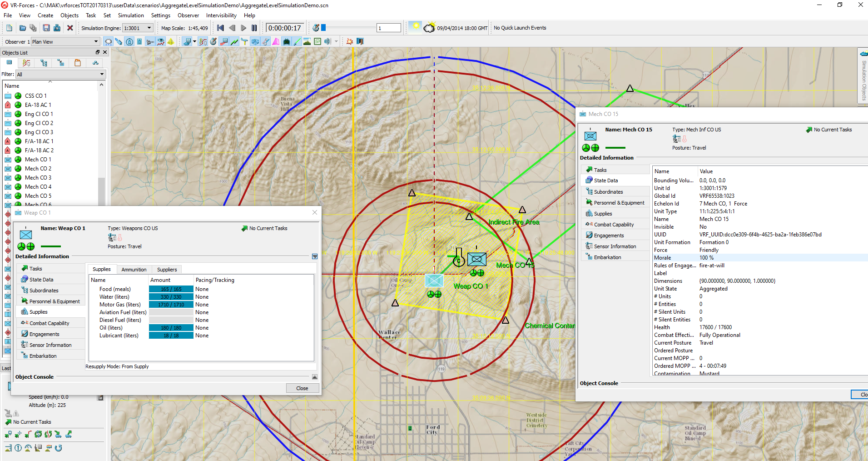Click the Close button in Weap CO 1 dialog

(302, 388)
